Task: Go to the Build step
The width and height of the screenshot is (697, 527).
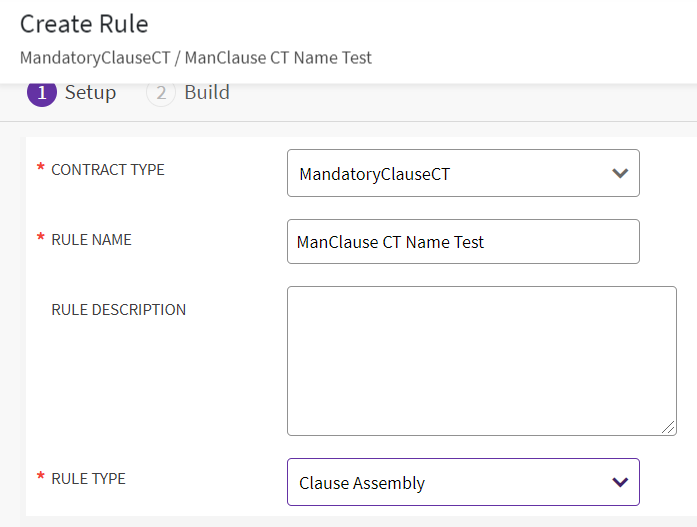Action: [207, 93]
